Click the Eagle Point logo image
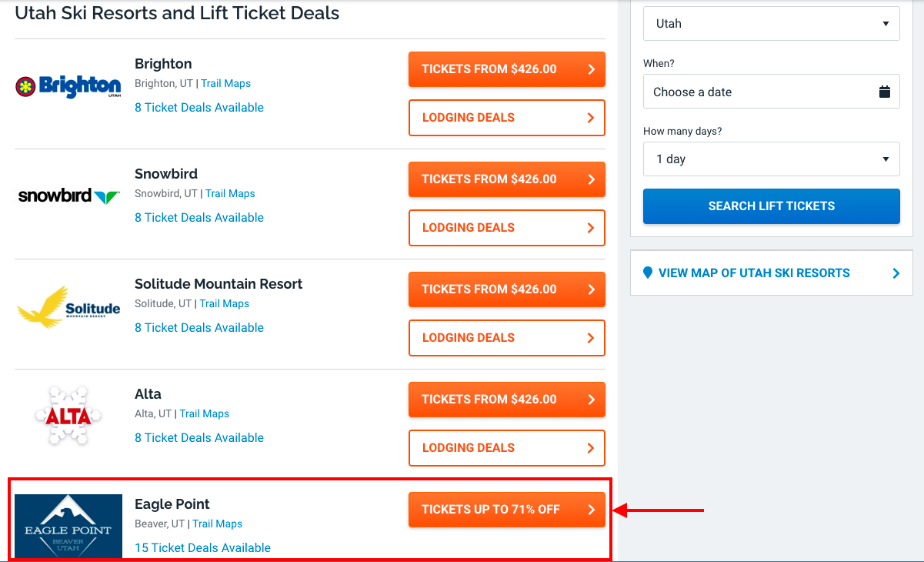 coord(68,526)
